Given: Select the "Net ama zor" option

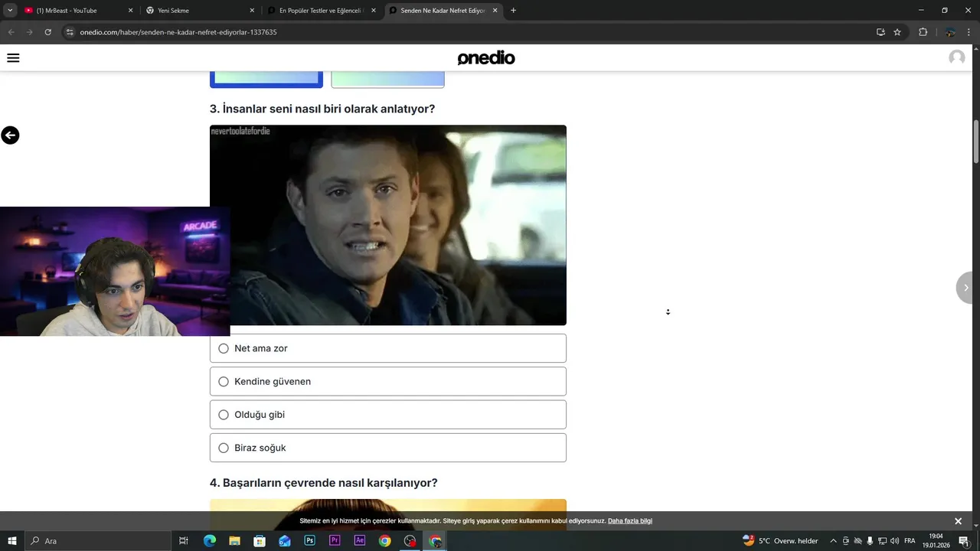Looking at the screenshot, I should pos(388,348).
